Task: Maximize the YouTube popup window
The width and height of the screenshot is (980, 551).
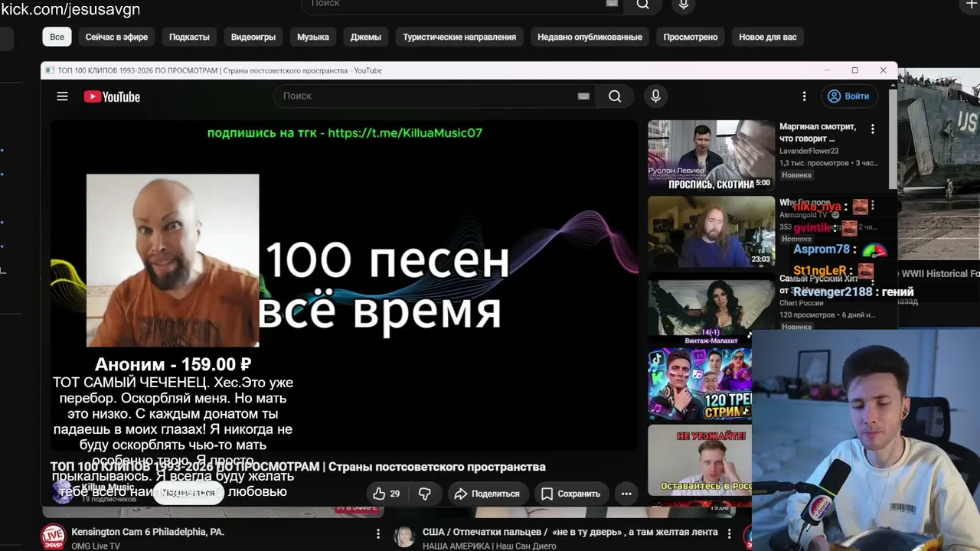Action: click(855, 70)
